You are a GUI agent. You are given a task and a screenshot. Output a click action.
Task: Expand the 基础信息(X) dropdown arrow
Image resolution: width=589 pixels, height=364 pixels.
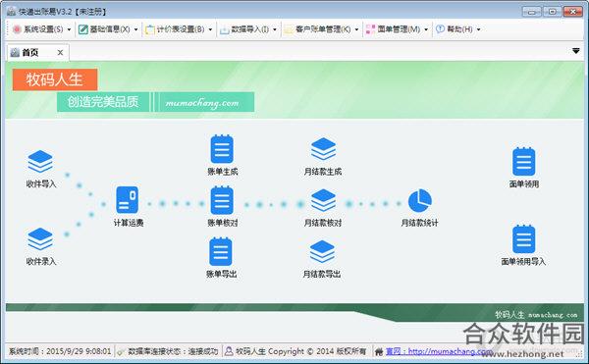point(135,29)
